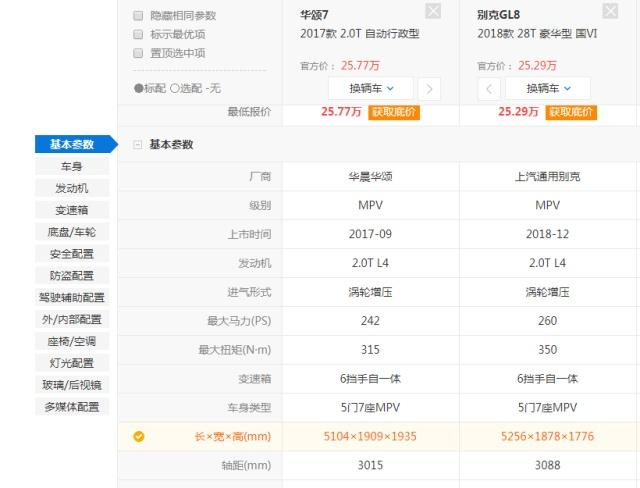Screen dimensions: 640x488
Task: Enable 标示最优项 checkbox
Action: (138, 34)
